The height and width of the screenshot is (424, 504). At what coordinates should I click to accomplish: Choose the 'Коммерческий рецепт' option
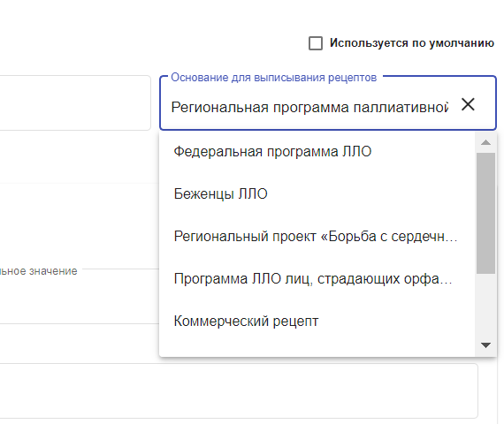click(317, 321)
